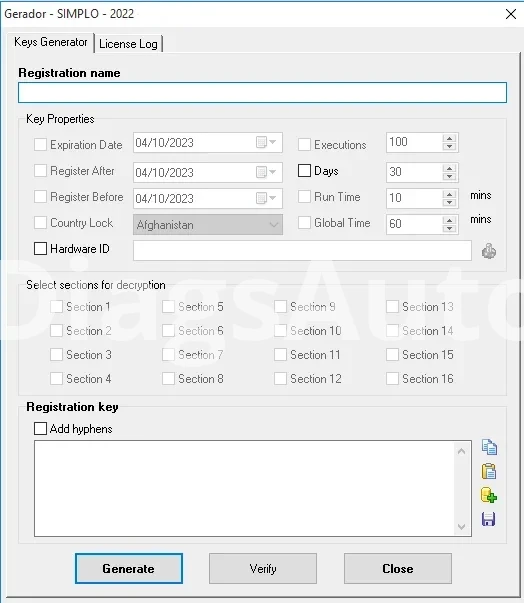
Task: Decrease the Executions value spinner
Action: click(449, 147)
